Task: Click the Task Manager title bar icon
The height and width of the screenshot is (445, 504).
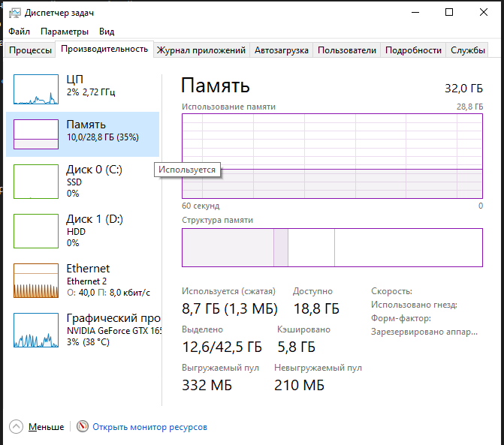Action: click(x=14, y=13)
